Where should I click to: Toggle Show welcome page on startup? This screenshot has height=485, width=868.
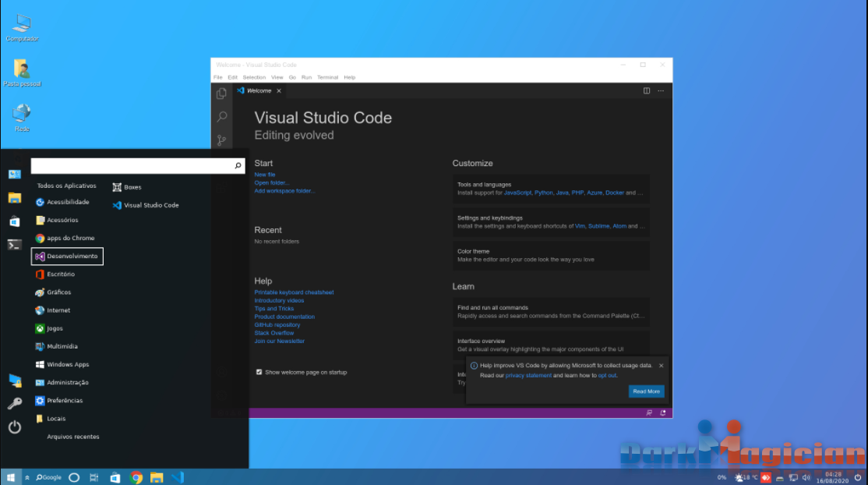click(259, 373)
